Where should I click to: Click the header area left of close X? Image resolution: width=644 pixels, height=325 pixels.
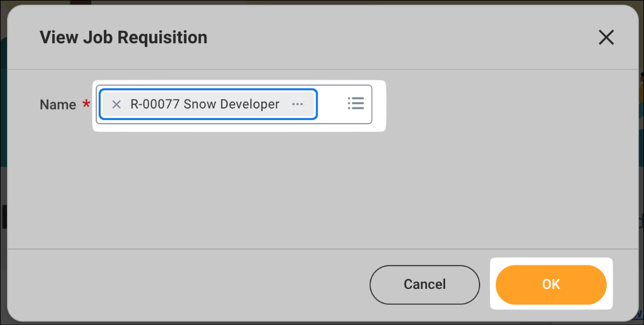pos(402,37)
